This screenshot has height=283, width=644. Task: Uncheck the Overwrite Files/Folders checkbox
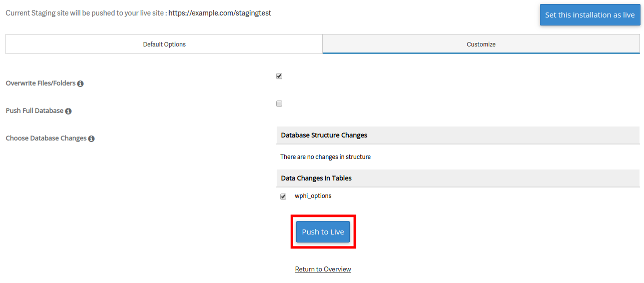[279, 76]
